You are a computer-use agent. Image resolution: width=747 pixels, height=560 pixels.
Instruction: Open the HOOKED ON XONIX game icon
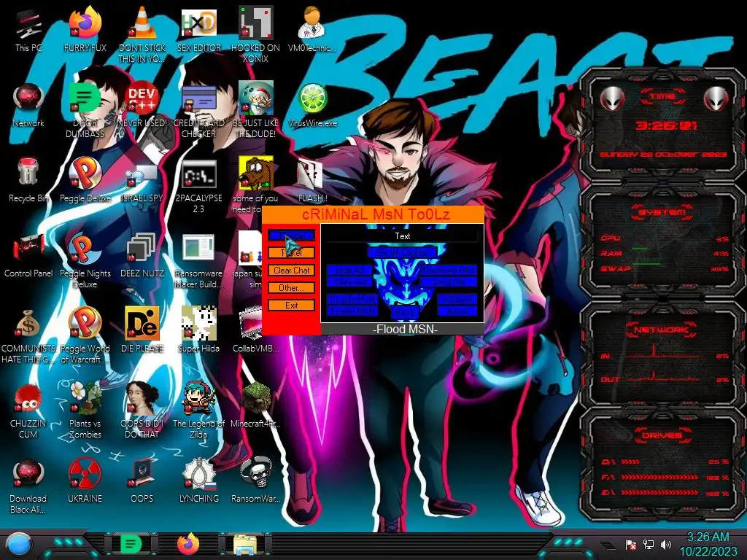pos(255,34)
